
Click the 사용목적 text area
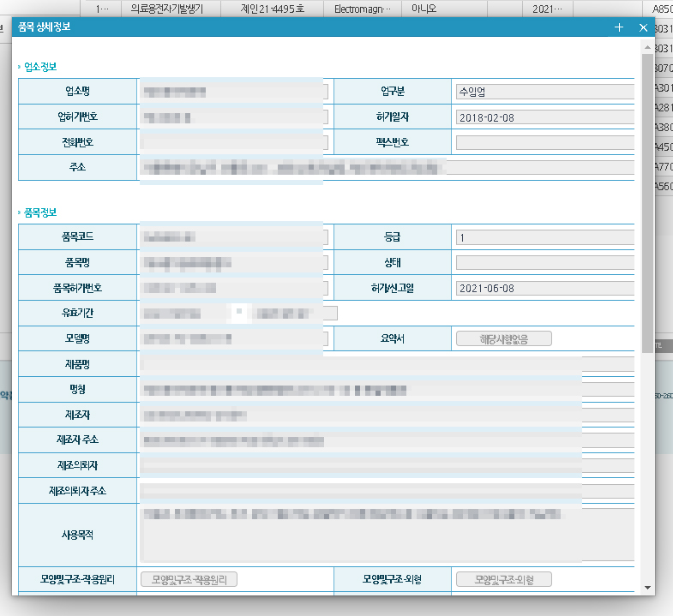[388, 535]
